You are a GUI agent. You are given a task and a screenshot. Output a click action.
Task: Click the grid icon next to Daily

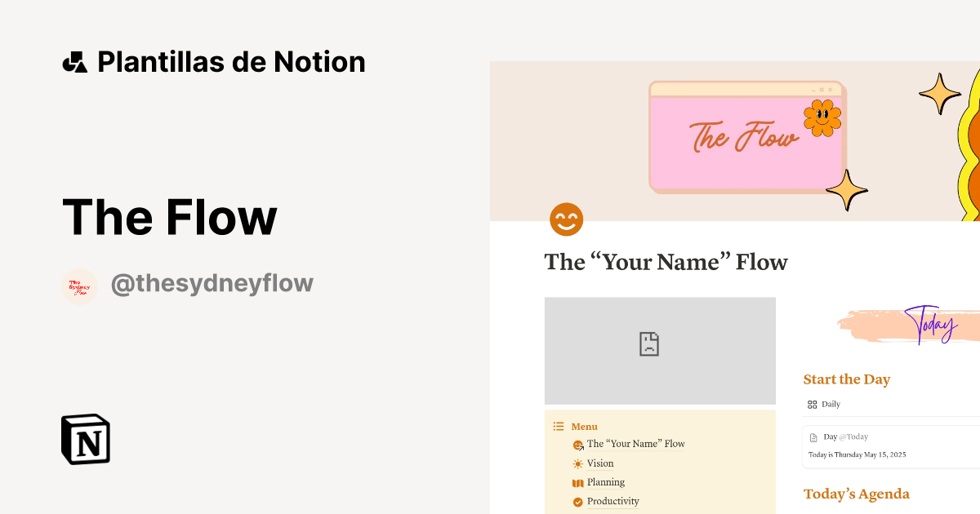(812, 404)
